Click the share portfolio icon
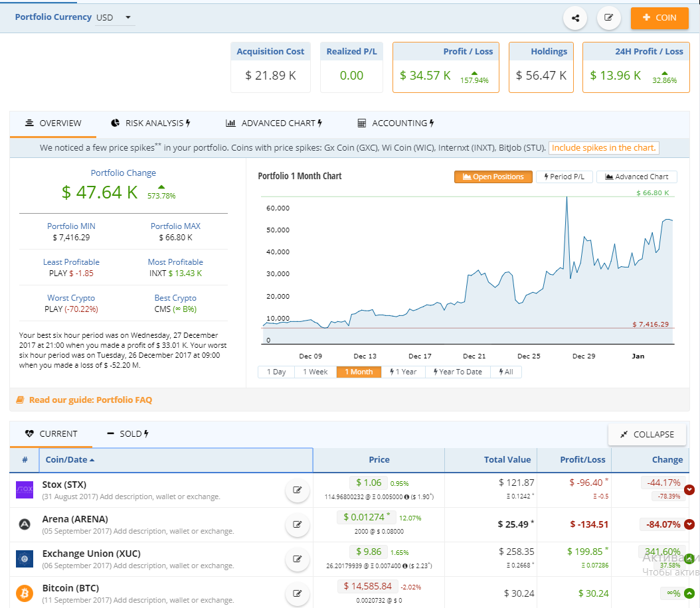The width and height of the screenshot is (700, 608). tap(575, 18)
